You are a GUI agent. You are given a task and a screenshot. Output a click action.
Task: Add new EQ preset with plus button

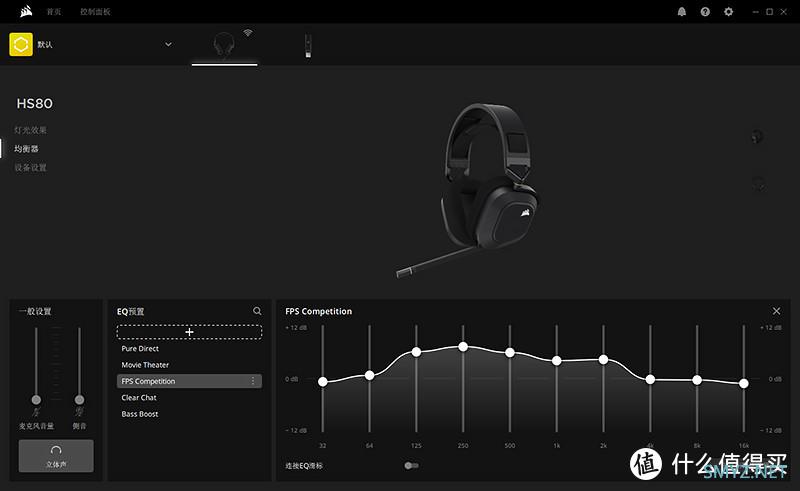click(189, 332)
